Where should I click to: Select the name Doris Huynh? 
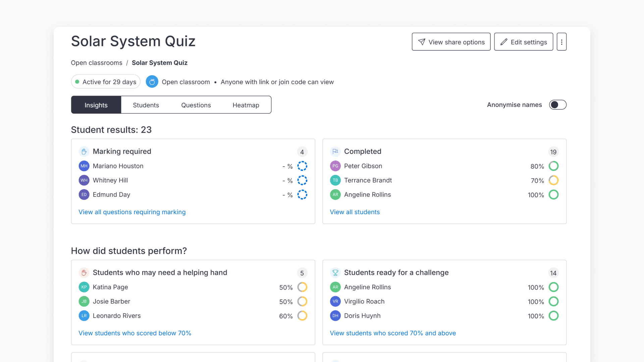coord(362,316)
